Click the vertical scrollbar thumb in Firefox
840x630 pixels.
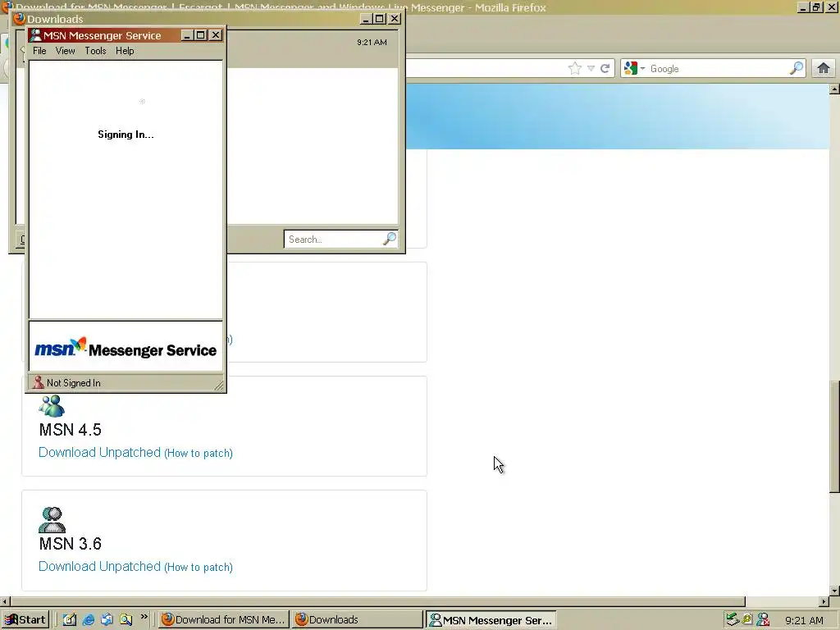pos(834,436)
